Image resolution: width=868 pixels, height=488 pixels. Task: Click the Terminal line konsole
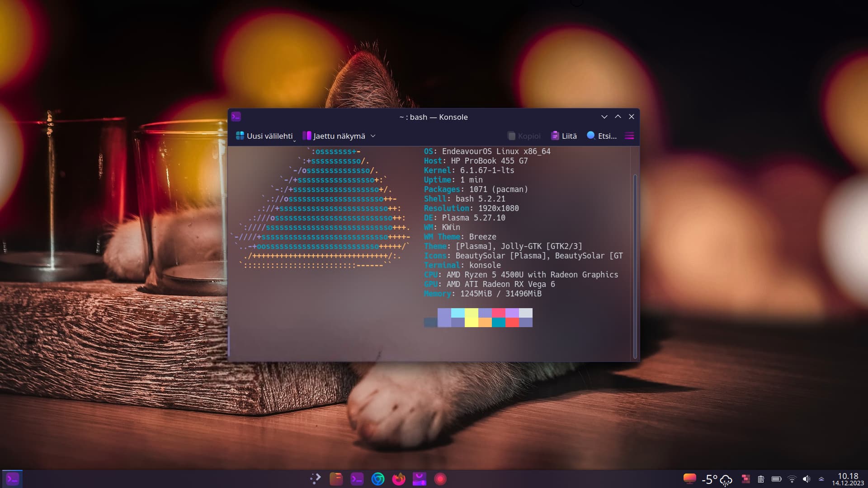click(x=462, y=265)
